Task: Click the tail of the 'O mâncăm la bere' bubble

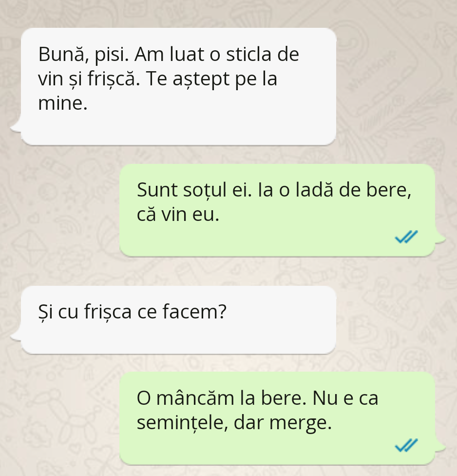Action: pos(440,447)
